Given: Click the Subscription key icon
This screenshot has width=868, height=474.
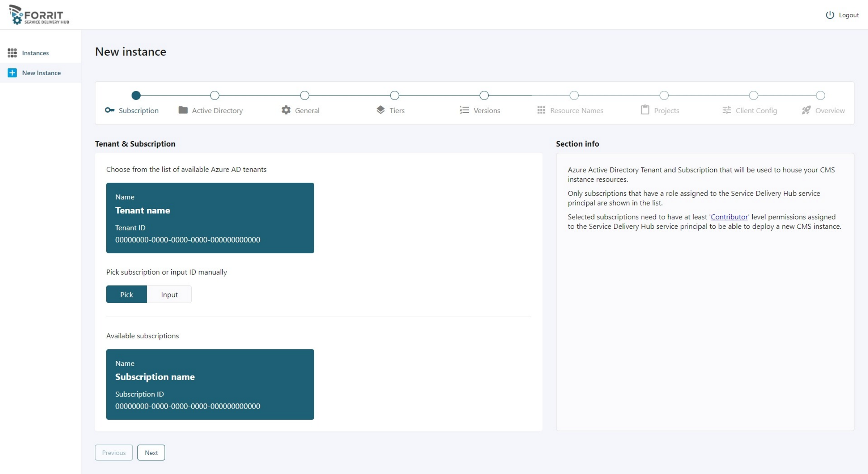Looking at the screenshot, I should (x=110, y=110).
